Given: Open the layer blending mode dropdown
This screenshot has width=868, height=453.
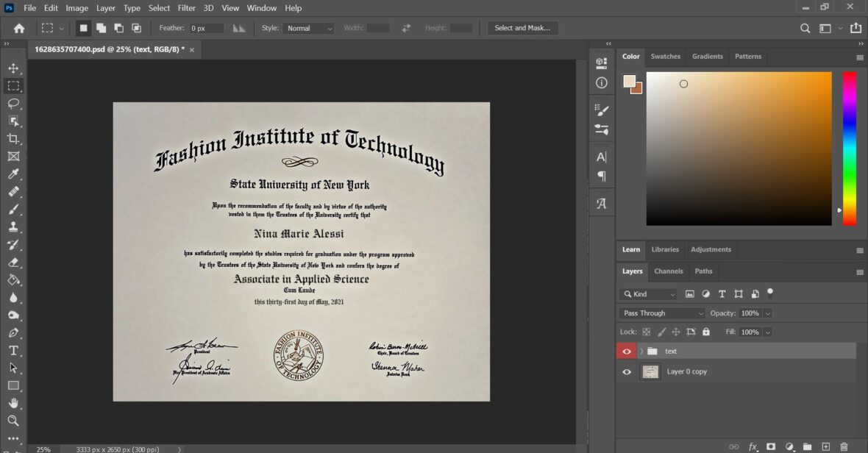Looking at the screenshot, I should 660,313.
